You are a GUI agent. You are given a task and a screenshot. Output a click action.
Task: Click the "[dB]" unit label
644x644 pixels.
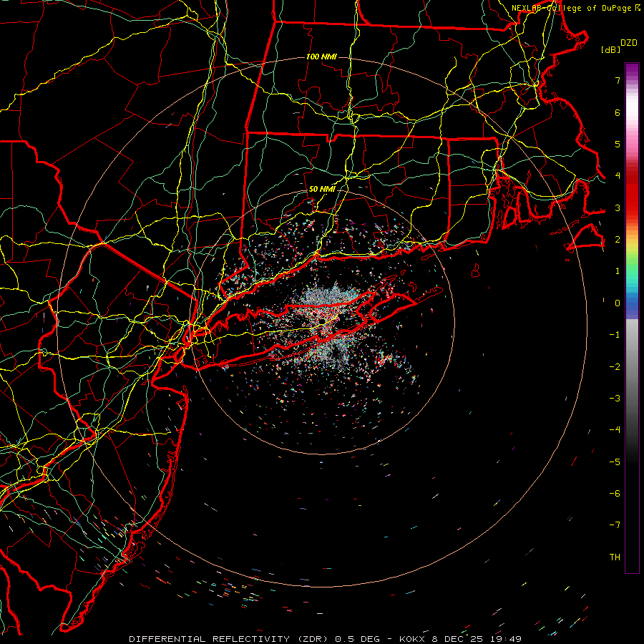[611, 49]
